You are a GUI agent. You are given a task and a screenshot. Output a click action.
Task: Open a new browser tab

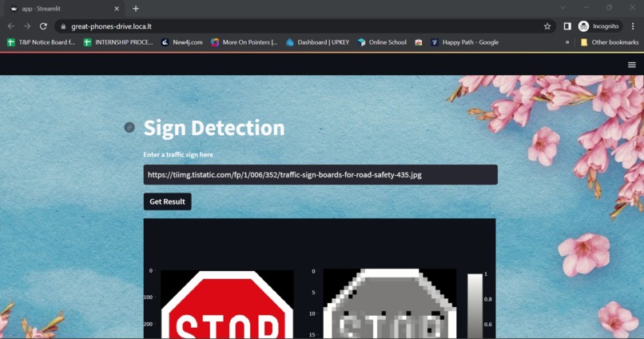click(x=136, y=9)
